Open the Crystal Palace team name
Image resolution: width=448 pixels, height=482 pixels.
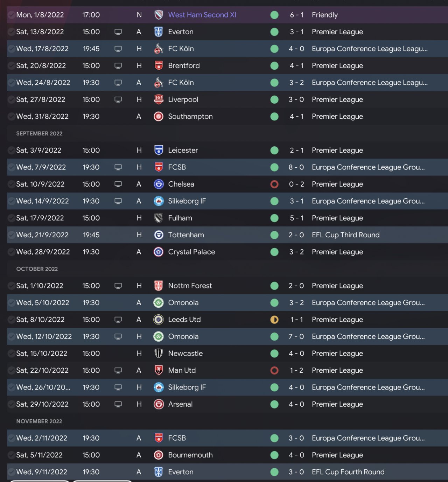tap(191, 252)
